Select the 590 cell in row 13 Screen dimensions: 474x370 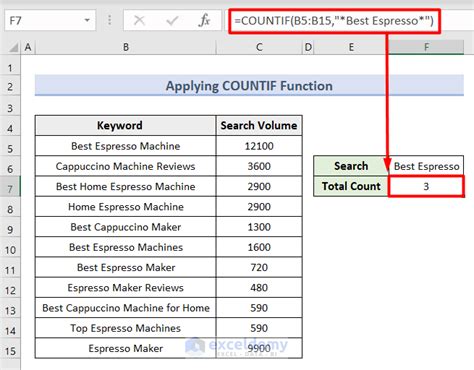(x=259, y=308)
